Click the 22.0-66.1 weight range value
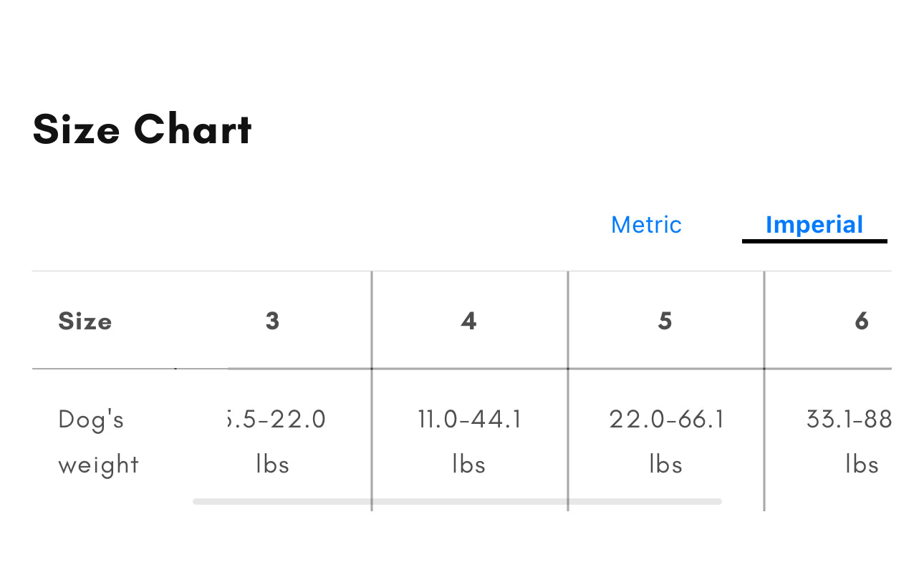This screenshot has height=585, width=924. (x=666, y=419)
